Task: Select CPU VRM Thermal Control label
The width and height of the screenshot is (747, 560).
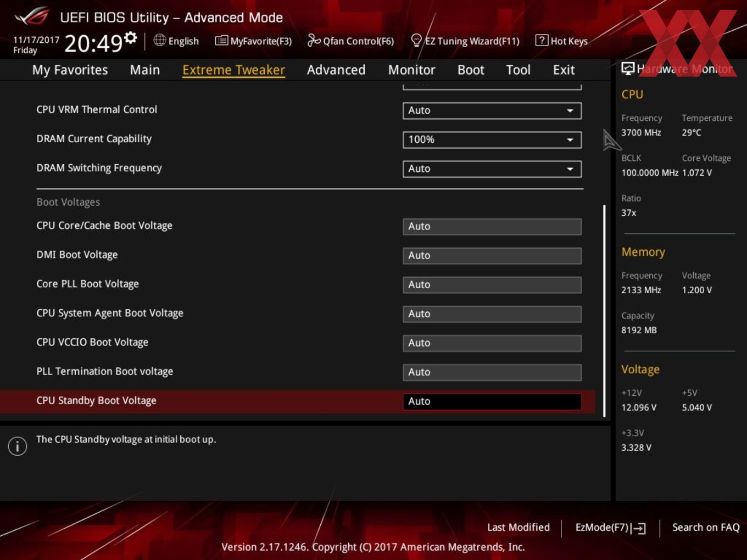Action: (97, 109)
